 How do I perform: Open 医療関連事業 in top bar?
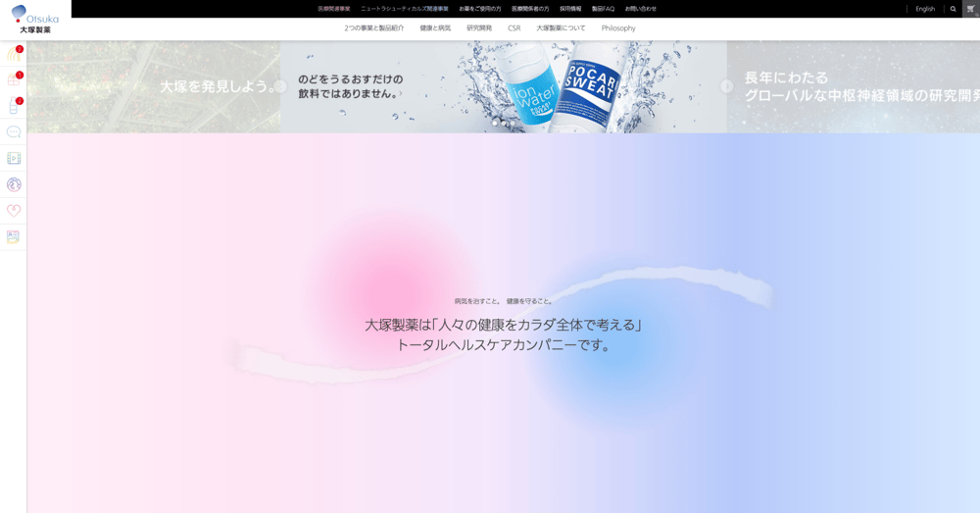click(x=334, y=9)
